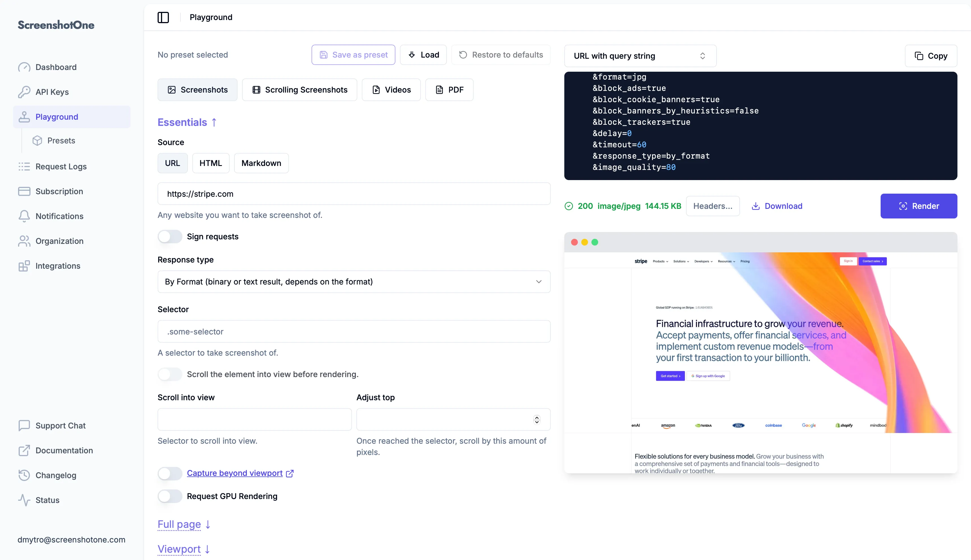Open Notifications via the bell icon
This screenshot has height=560, width=971.
pos(24,216)
